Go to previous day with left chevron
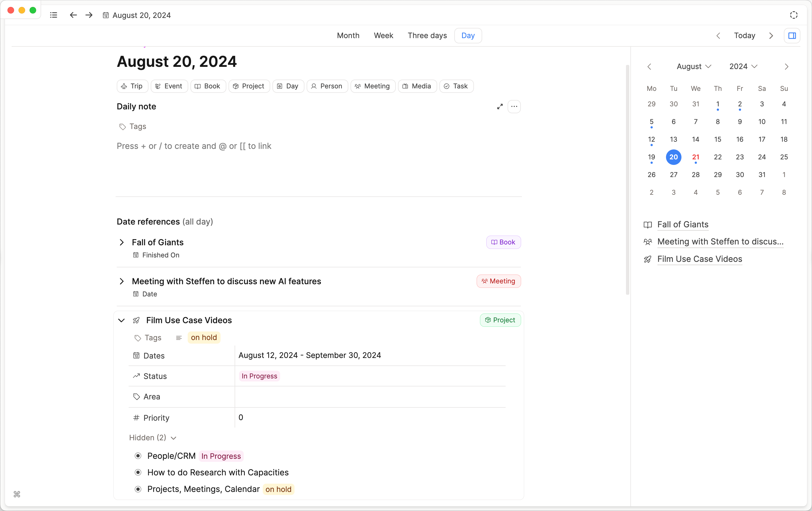This screenshot has height=511, width=812. pyautogui.click(x=718, y=35)
